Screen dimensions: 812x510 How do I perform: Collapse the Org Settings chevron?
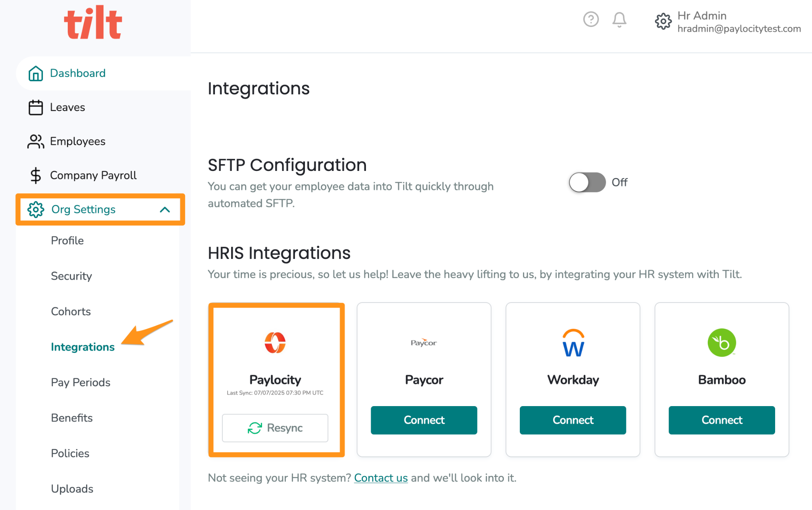165,209
